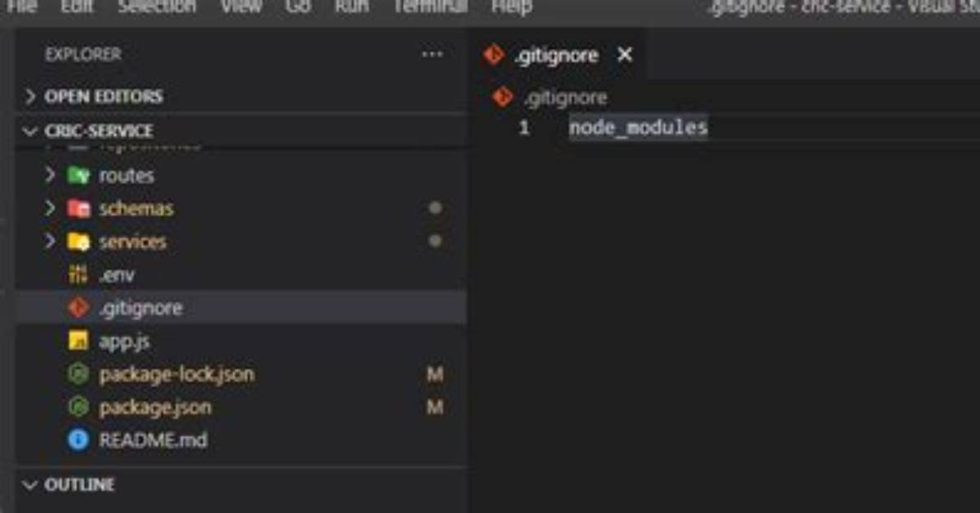Open the Run menu

(351, 7)
